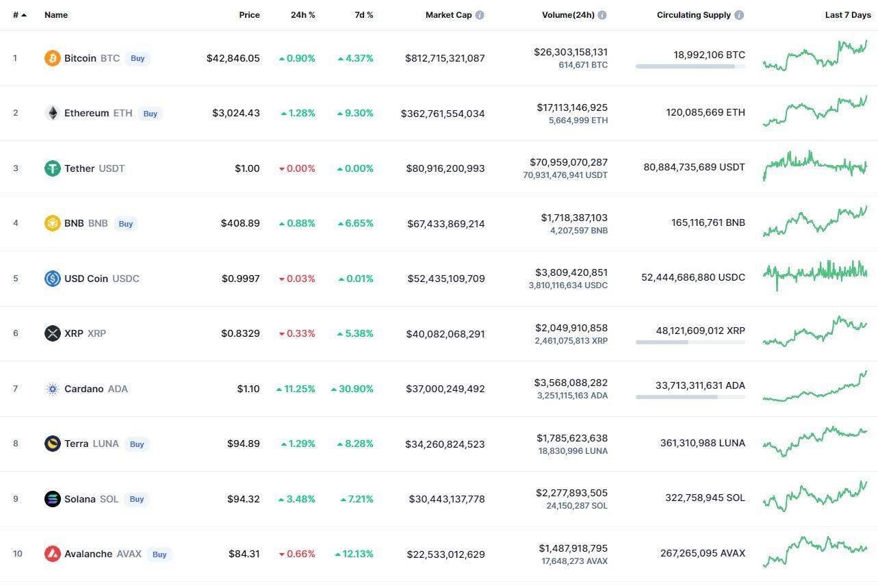Screen dimensions: 878x588
Task: Open Tether 7-day sparkline chart
Action: [x=815, y=166]
